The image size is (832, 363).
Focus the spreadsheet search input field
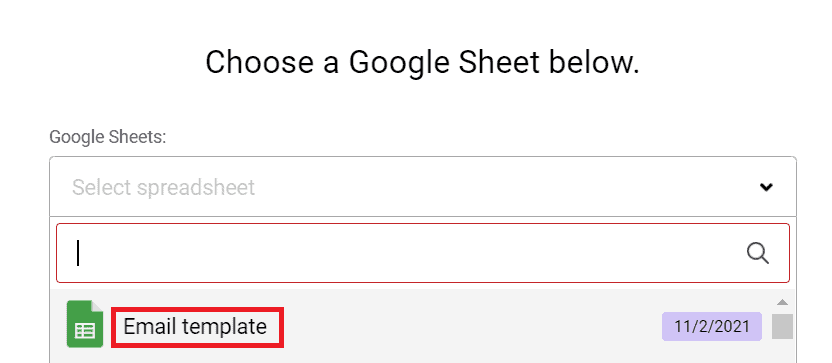point(423,253)
